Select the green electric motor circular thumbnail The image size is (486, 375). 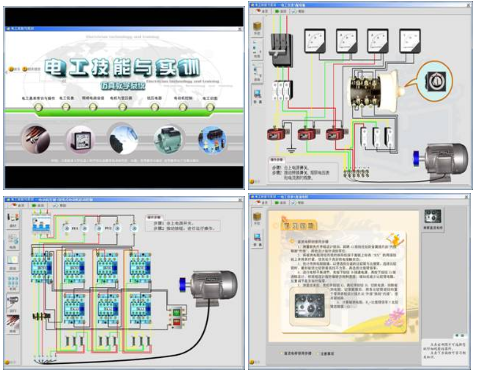pyautogui.click(x=169, y=139)
